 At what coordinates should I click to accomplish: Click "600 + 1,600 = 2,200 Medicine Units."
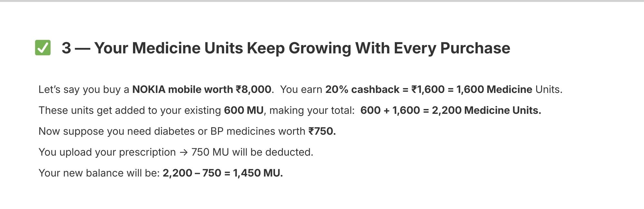(450, 110)
